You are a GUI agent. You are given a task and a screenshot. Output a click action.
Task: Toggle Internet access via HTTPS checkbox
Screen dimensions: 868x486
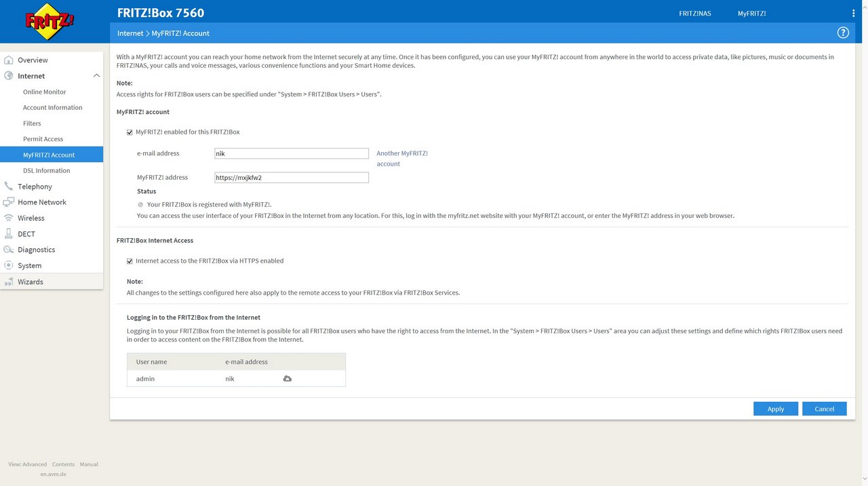coord(130,261)
